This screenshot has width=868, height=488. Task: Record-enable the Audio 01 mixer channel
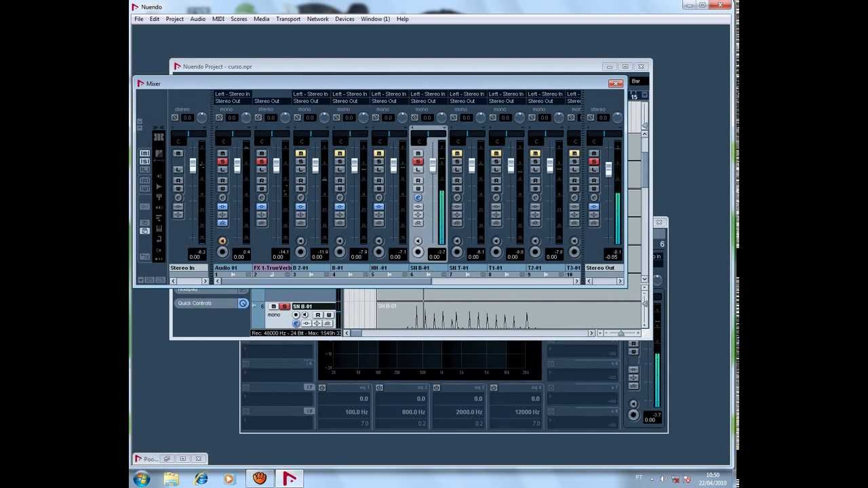[222, 252]
